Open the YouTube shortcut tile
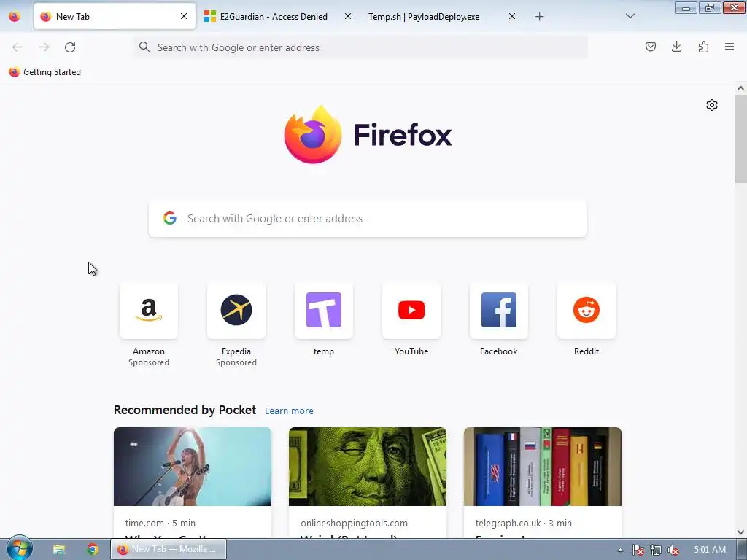 click(x=411, y=311)
